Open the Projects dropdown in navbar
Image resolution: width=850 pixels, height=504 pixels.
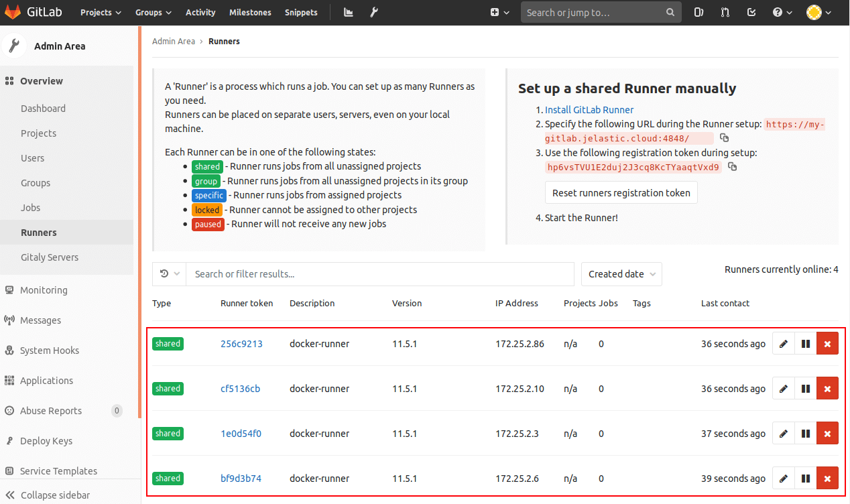pyautogui.click(x=101, y=12)
